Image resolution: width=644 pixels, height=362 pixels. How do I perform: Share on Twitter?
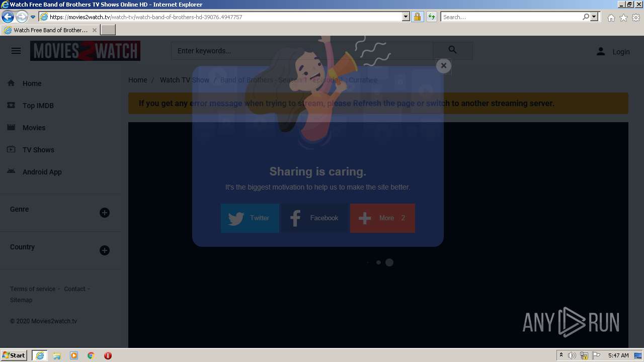click(250, 218)
